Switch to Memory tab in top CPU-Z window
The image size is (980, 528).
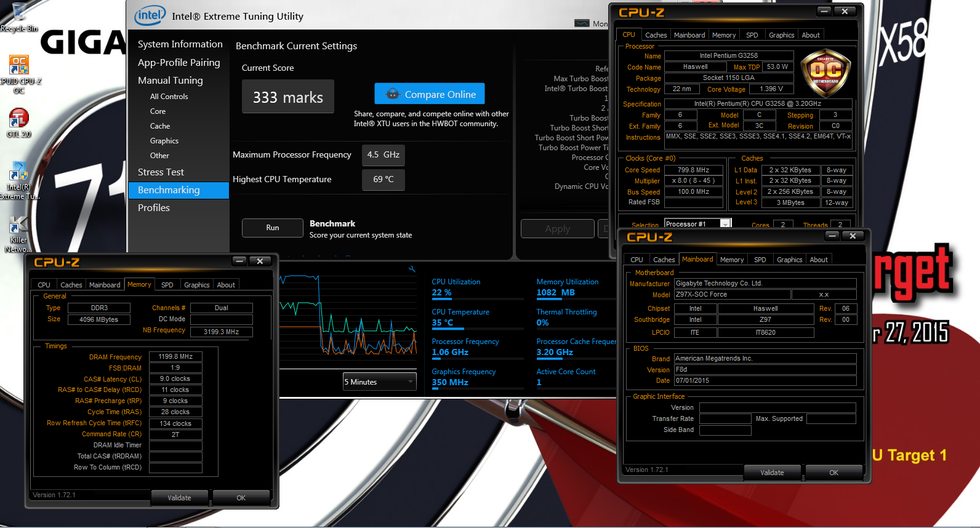coord(724,35)
